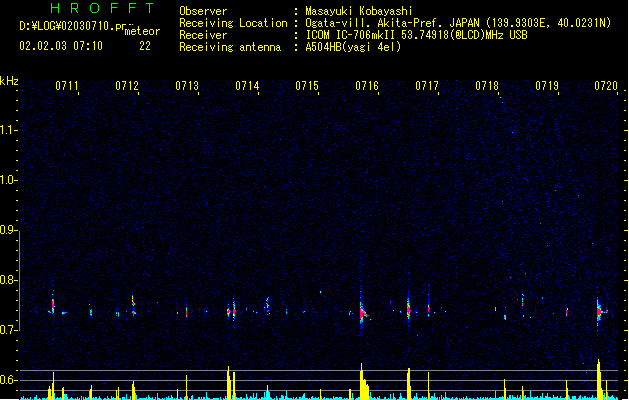
Task: Click the 0.8 kHz axis label
Action: tap(8, 280)
